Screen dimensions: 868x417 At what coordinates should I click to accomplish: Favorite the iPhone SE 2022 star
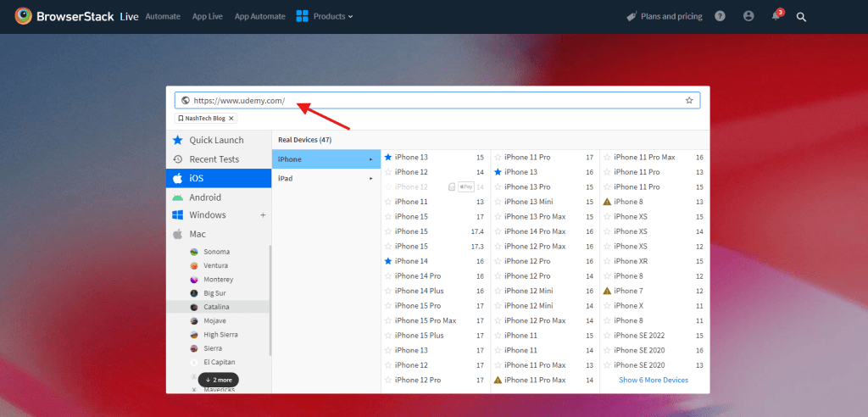pyautogui.click(x=607, y=336)
